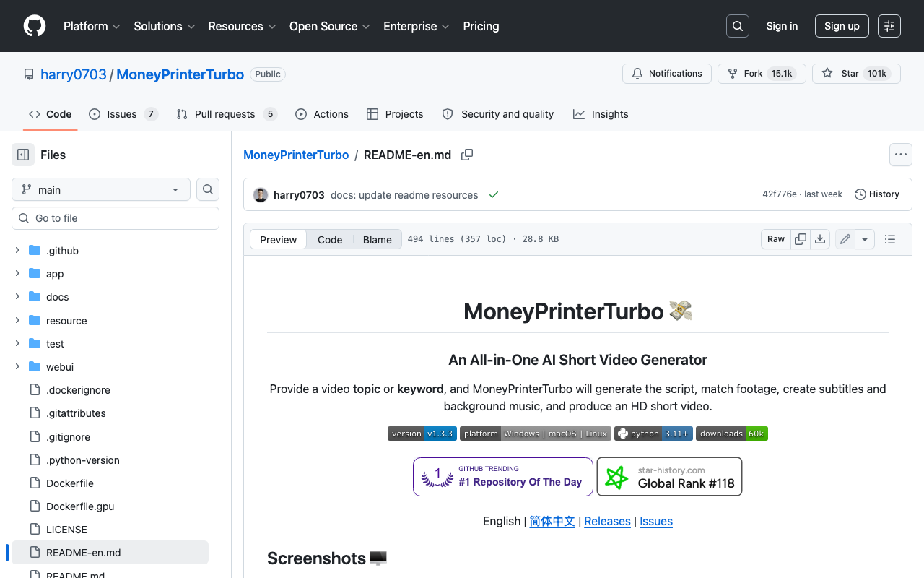Click the Sign up button
The image size is (924, 578).
(842, 26)
